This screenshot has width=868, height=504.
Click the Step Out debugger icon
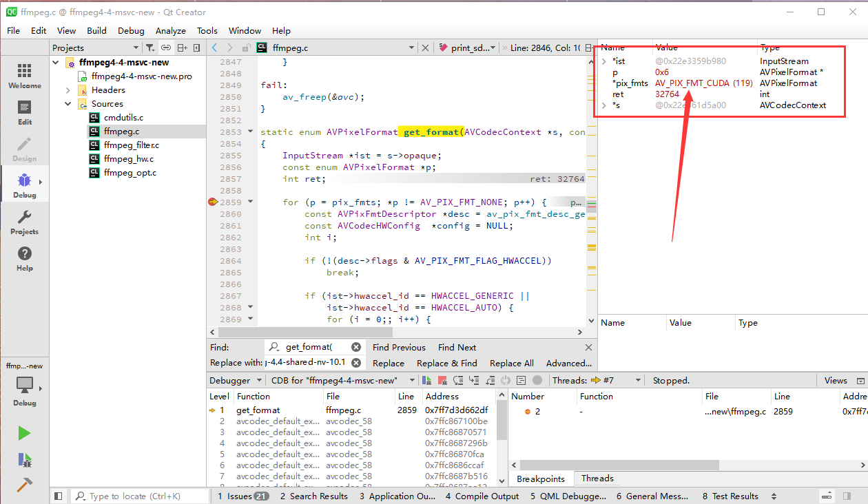tap(490, 380)
